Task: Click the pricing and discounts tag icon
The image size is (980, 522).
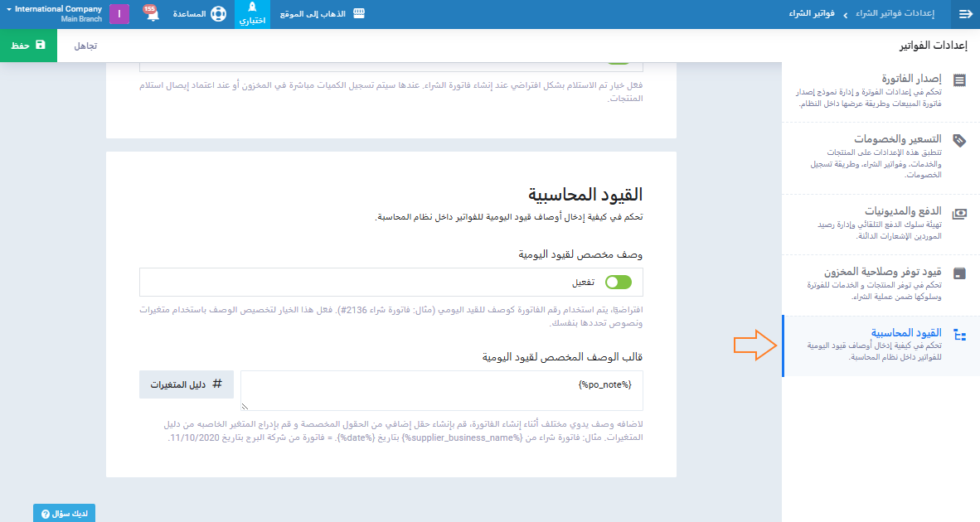Action: [x=959, y=141]
